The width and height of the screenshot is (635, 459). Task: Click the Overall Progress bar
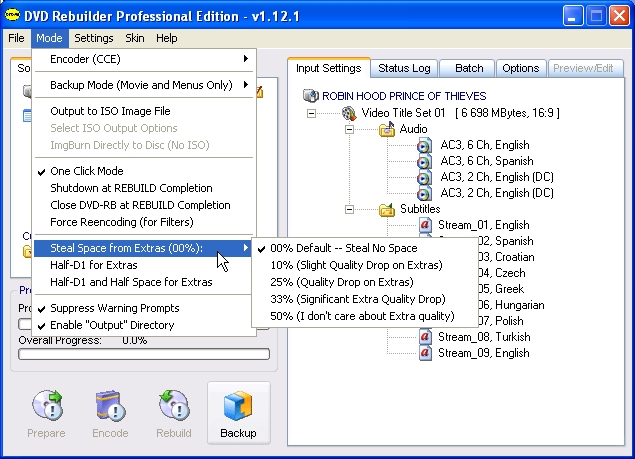[x=144, y=354]
